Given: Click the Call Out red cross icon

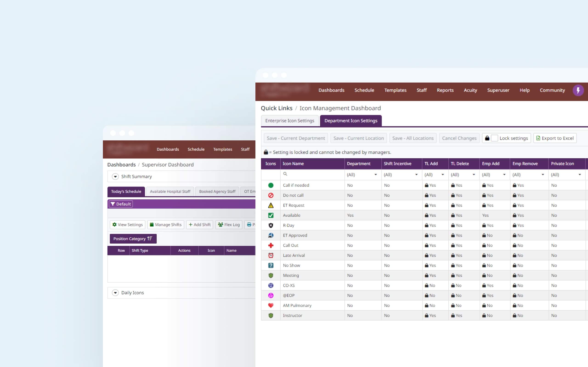Looking at the screenshot, I should point(270,245).
